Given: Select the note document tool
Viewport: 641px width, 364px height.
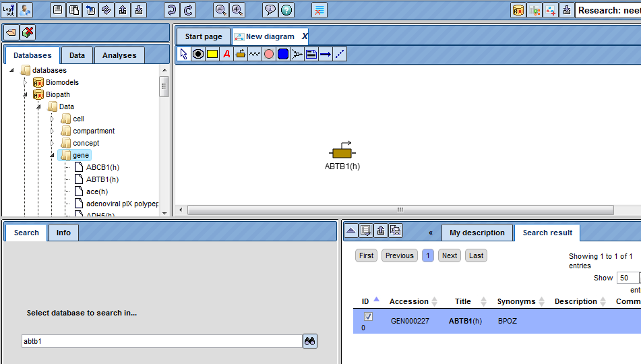Looking at the screenshot, I should pos(311,54).
